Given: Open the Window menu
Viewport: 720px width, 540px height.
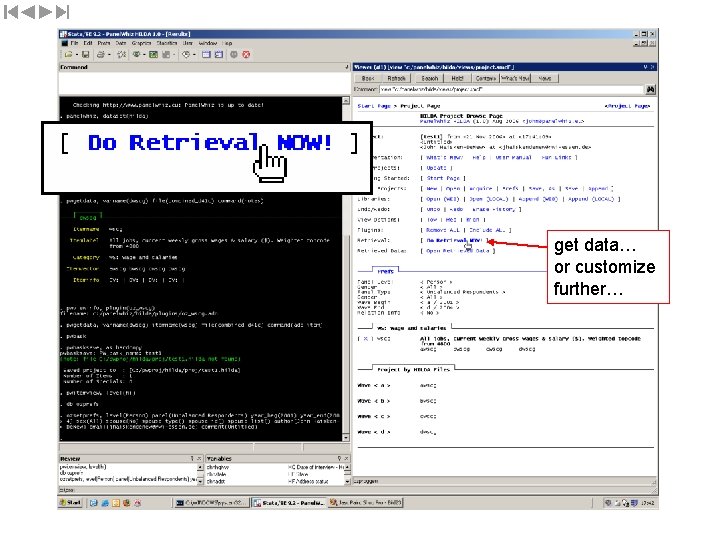Looking at the screenshot, I should pyautogui.click(x=208, y=43).
